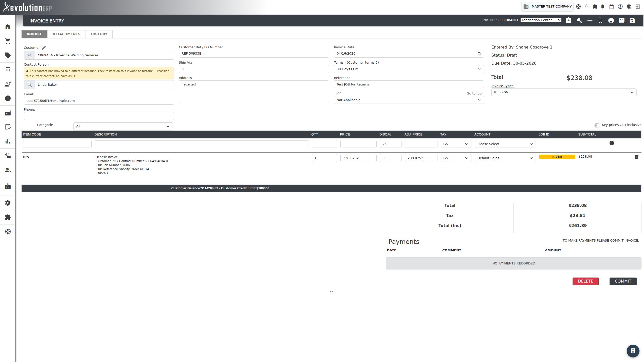The height and width of the screenshot is (362, 644).
Task: Delete line item with the trash icon
Action: click(636, 157)
